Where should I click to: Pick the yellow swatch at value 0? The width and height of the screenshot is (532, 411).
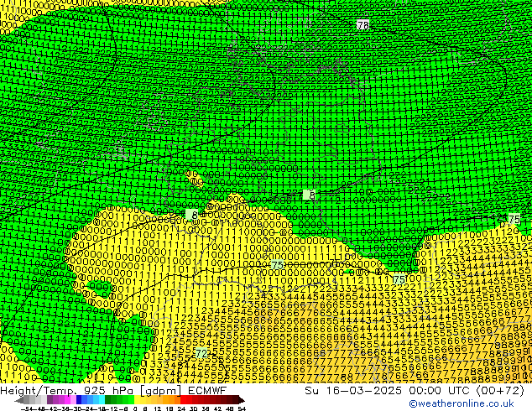tap(137, 400)
